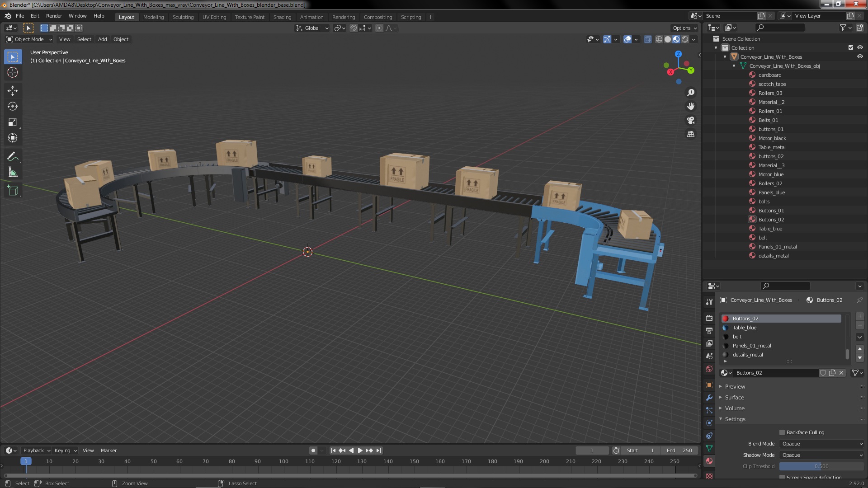Viewport: 868px width, 488px height.
Task: Click the zoom view magnifier icon
Action: 691,93
